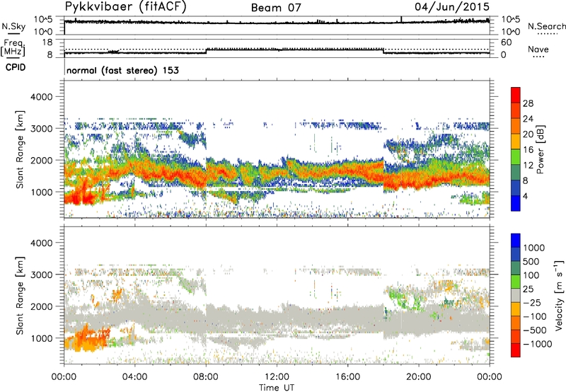Click the 'CPID' label
The image size is (566, 392).
point(16,67)
